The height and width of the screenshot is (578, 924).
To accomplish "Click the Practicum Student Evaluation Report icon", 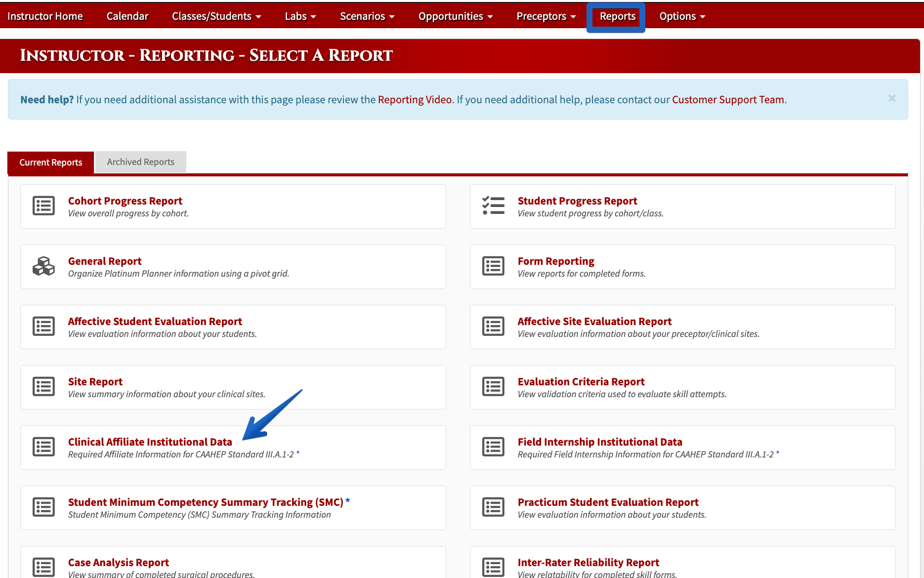I will 493,507.
